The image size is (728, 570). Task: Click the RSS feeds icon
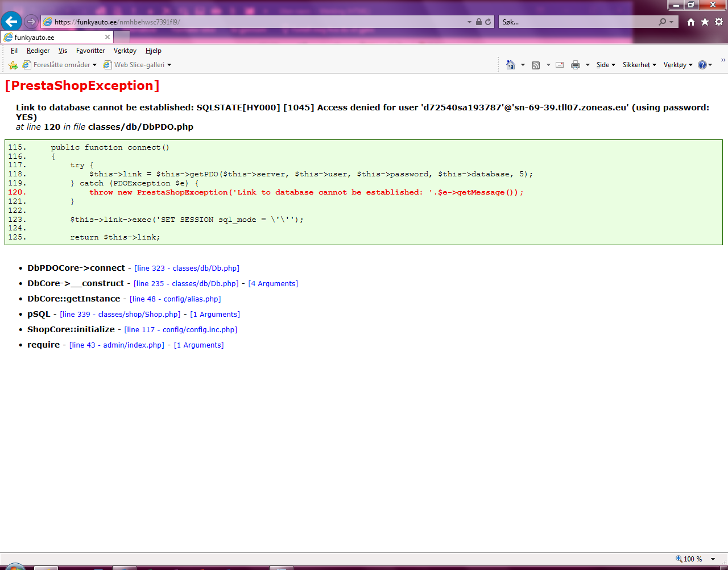coord(536,65)
